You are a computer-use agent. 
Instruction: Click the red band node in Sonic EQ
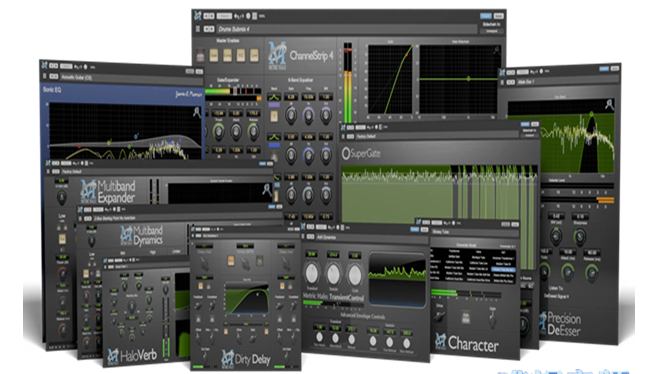point(79,147)
